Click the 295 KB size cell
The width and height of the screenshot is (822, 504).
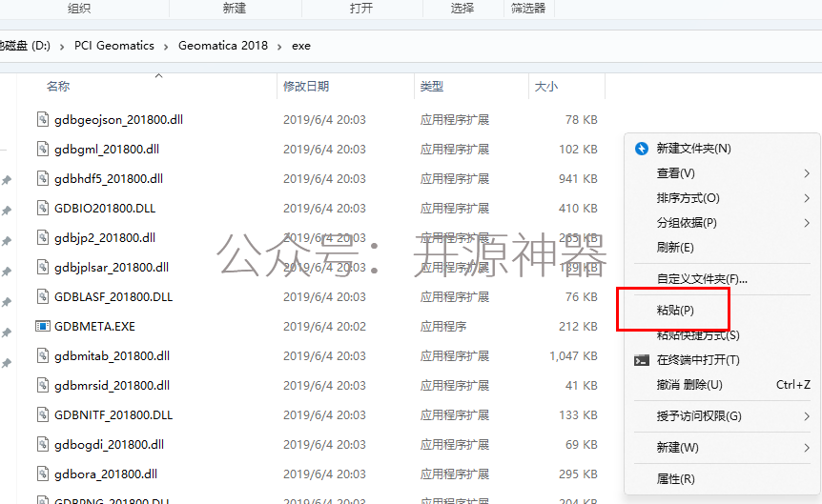click(578, 474)
